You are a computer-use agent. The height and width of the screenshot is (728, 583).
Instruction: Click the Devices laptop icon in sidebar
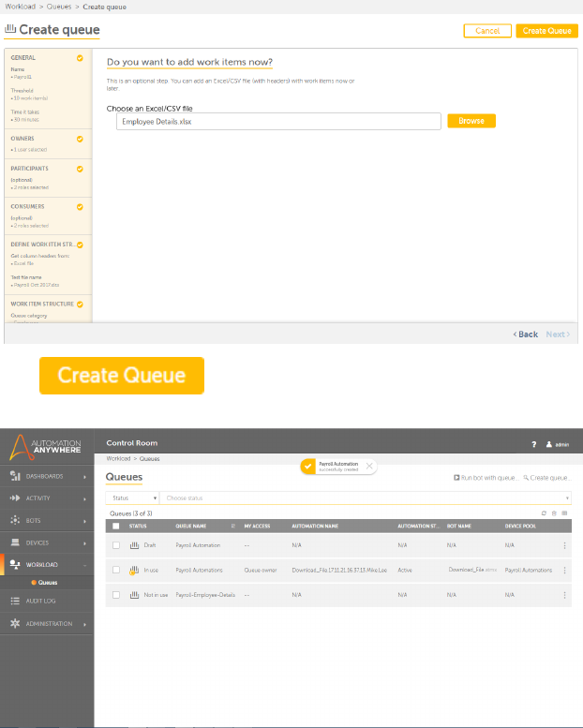point(15,542)
